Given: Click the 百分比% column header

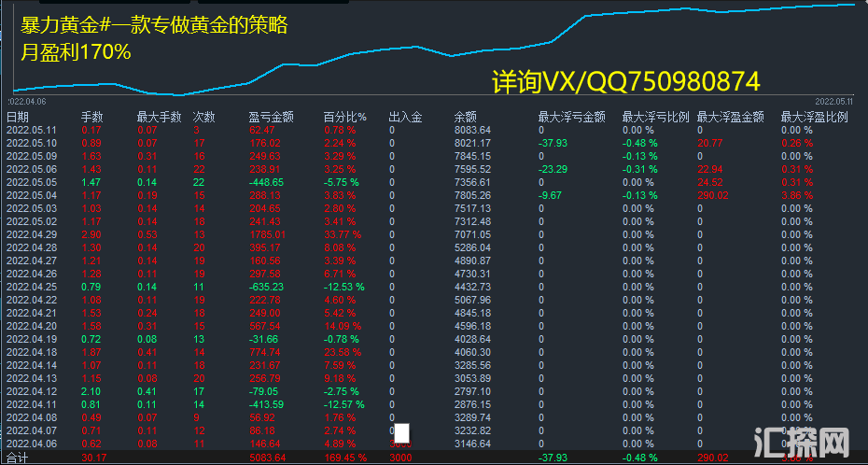Looking at the screenshot, I should [345, 118].
